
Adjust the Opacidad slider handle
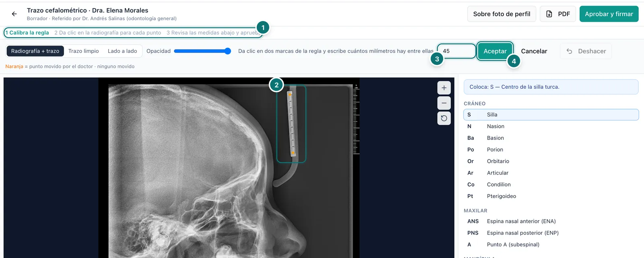click(x=227, y=51)
